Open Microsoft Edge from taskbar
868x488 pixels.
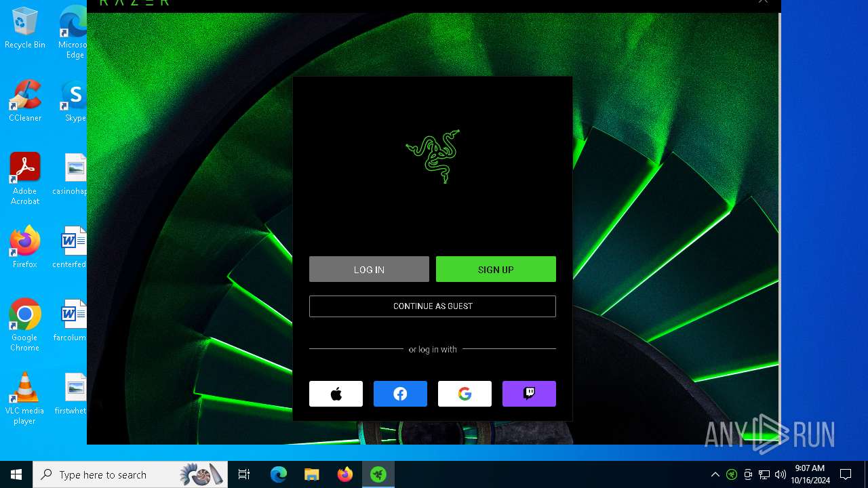[279, 474]
